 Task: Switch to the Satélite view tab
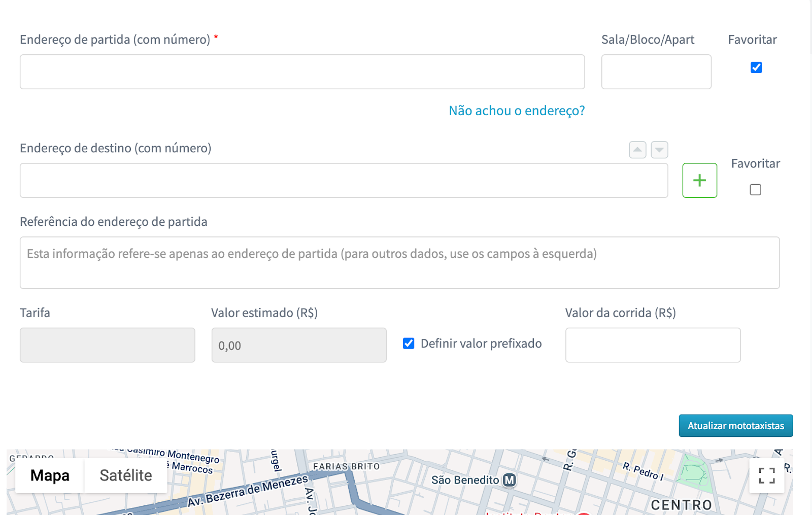pos(126,475)
